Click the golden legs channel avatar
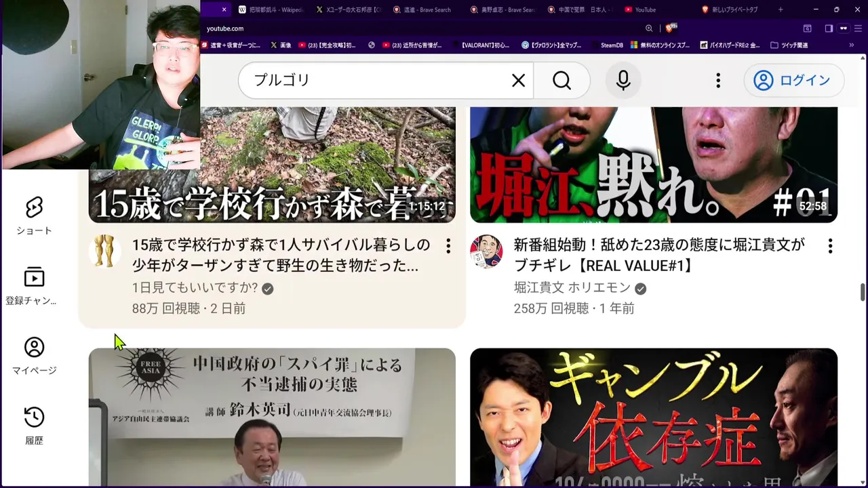Viewport: 868px width, 488px height. tap(104, 251)
